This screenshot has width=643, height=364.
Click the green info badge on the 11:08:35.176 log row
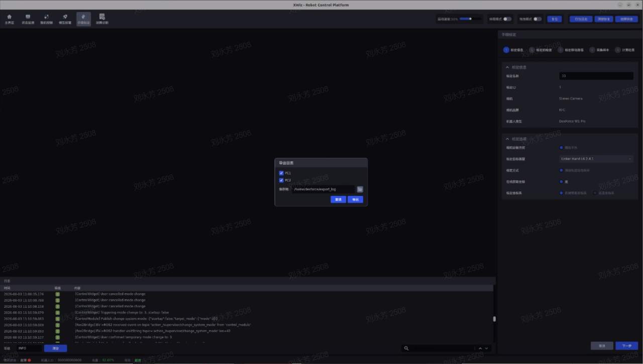pyautogui.click(x=57, y=294)
